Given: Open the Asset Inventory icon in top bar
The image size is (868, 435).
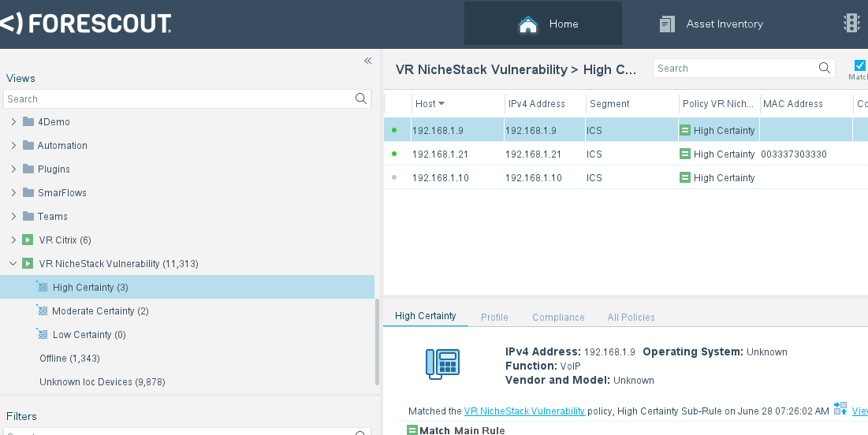Looking at the screenshot, I should (x=667, y=24).
